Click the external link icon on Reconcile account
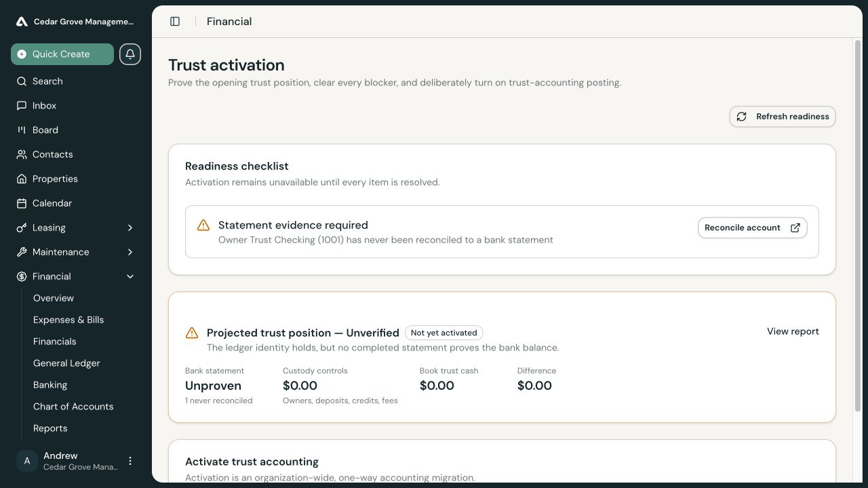Image resolution: width=868 pixels, height=488 pixels. coord(795,228)
